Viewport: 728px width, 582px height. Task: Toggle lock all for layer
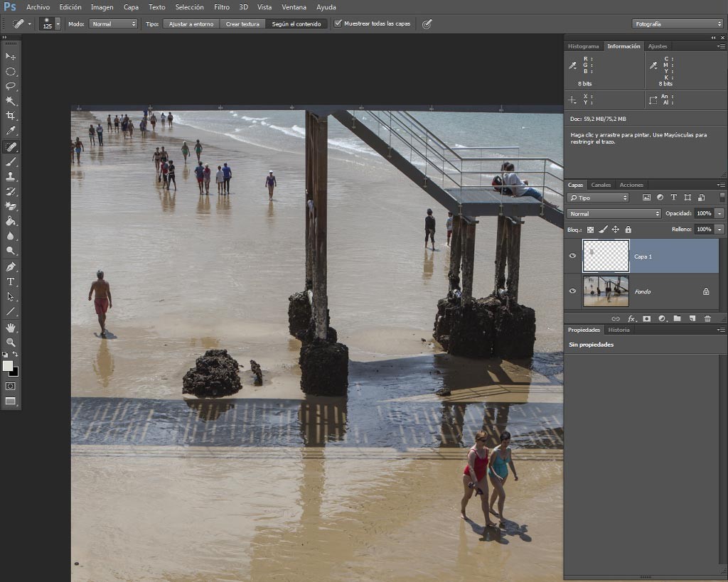tap(628, 230)
